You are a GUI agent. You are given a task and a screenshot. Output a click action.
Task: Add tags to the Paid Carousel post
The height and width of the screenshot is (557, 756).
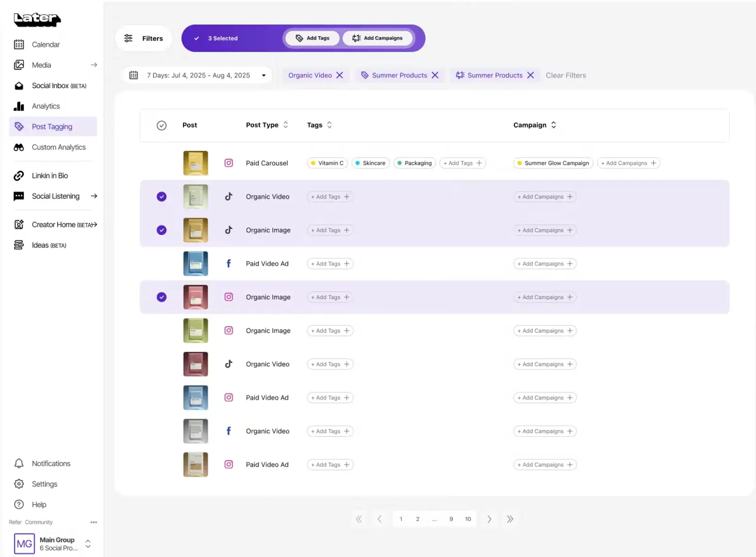pos(463,163)
